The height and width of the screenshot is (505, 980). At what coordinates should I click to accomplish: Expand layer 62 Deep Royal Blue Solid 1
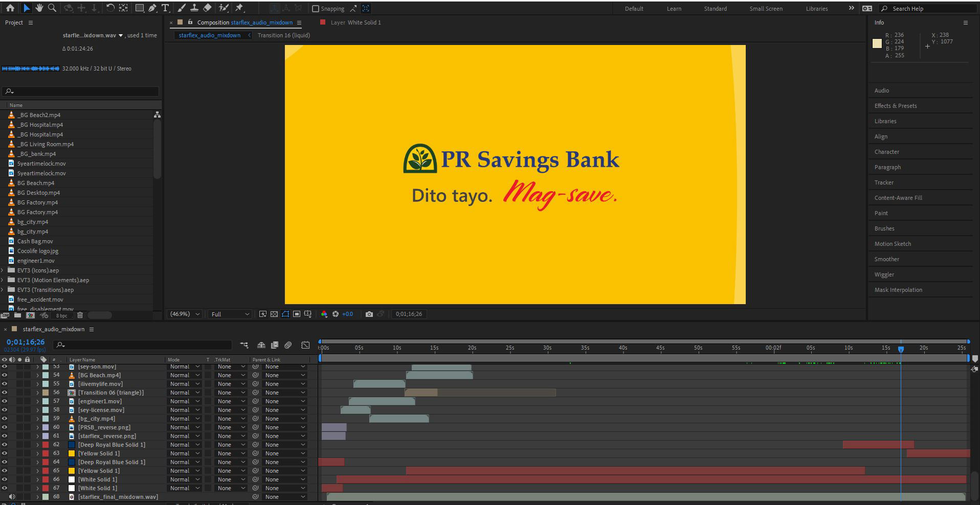tap(37, 445)
